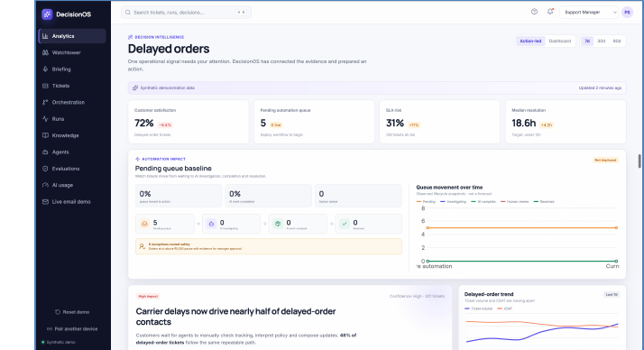Open Watchtower in the sidebar
This screenshot has height=350, width=644.
pos(72,52)
